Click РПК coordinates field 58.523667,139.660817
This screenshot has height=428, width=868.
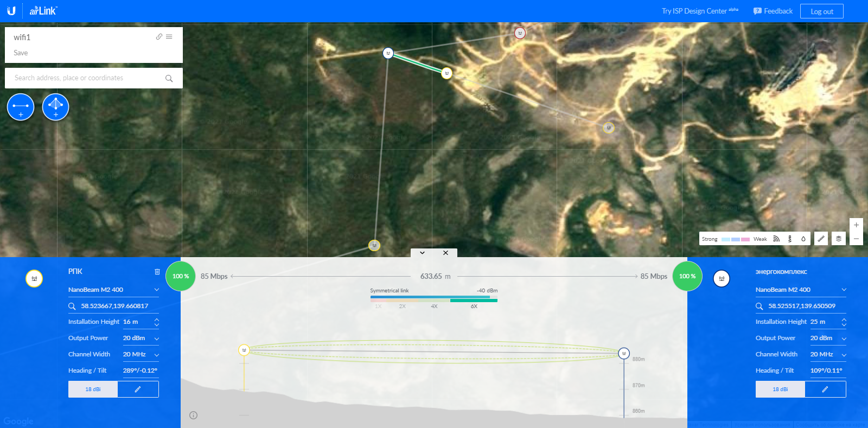coord(114,306)
